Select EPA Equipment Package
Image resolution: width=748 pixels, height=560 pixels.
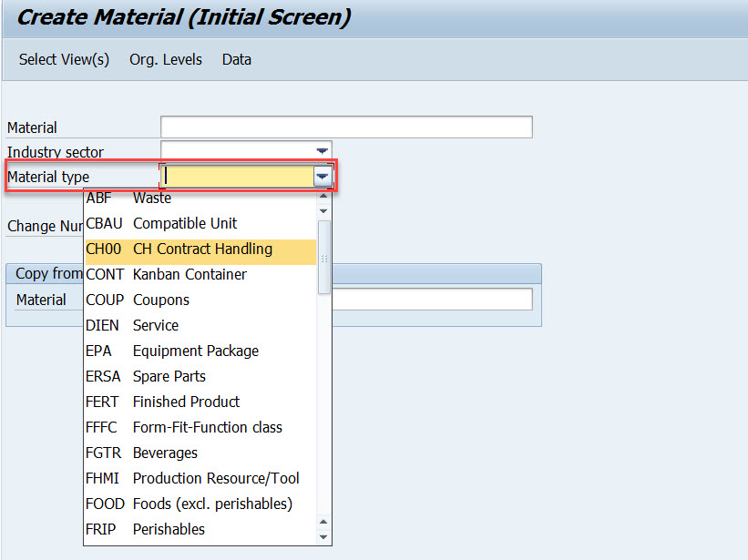(200, 351)
